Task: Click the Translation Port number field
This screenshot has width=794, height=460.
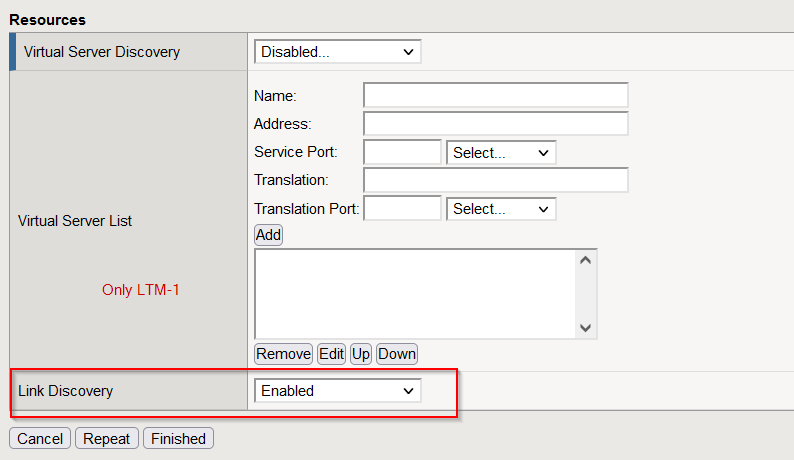Action: point(402,208)
